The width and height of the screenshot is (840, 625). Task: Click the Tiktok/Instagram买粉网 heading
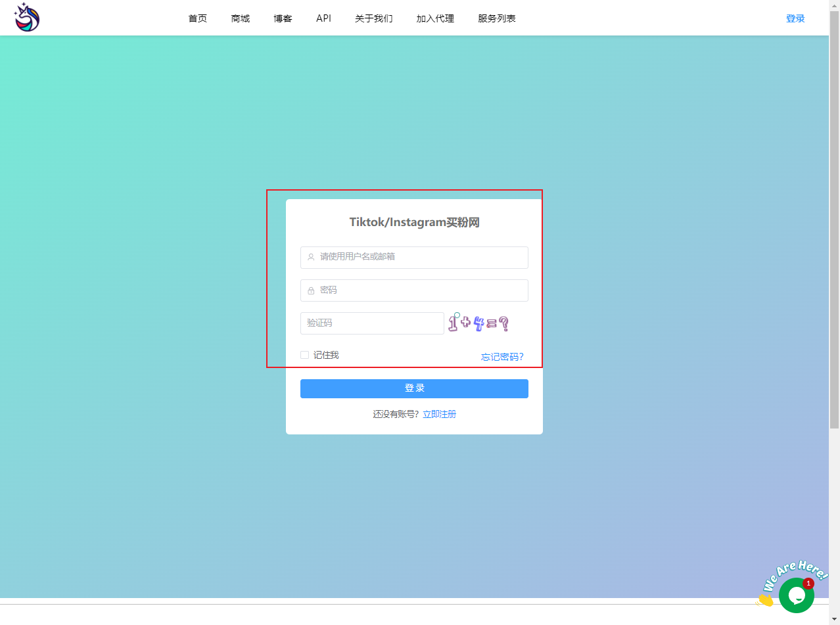point(414,222)
